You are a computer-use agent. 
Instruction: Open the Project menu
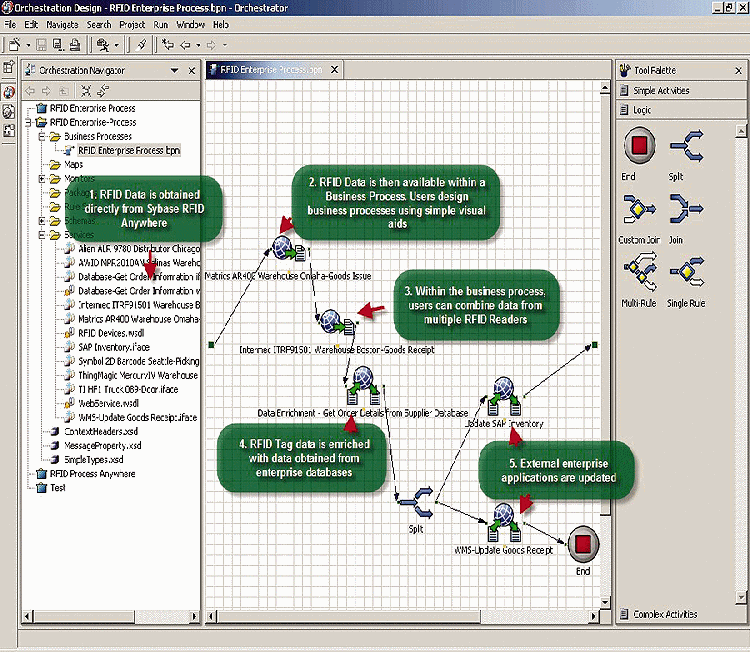tap(132, 24)
